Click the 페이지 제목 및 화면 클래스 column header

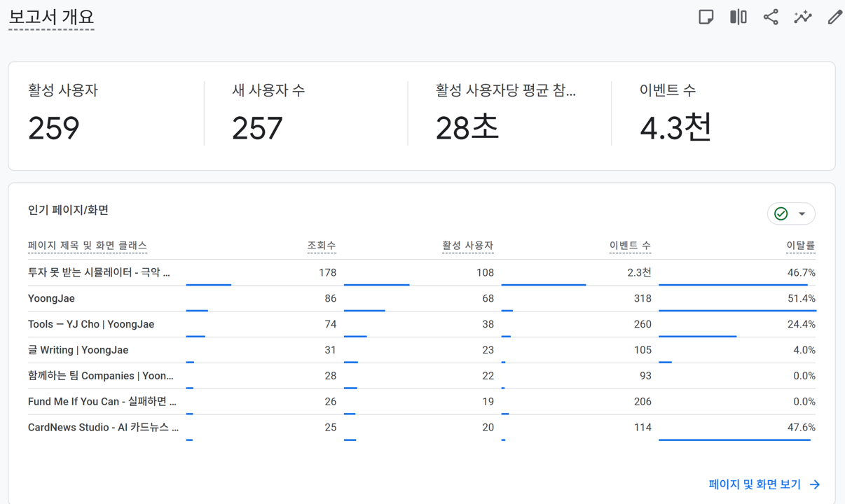[86, 246]
